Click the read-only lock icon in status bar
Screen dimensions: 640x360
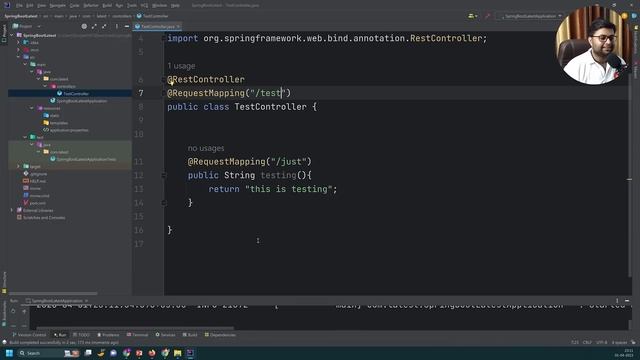(x=633, y=342)
